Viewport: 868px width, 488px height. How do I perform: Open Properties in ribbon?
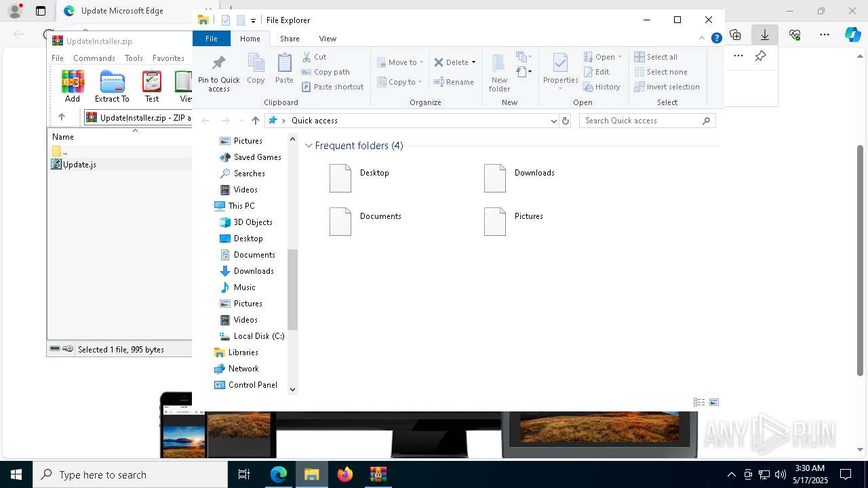click(560, 72)
